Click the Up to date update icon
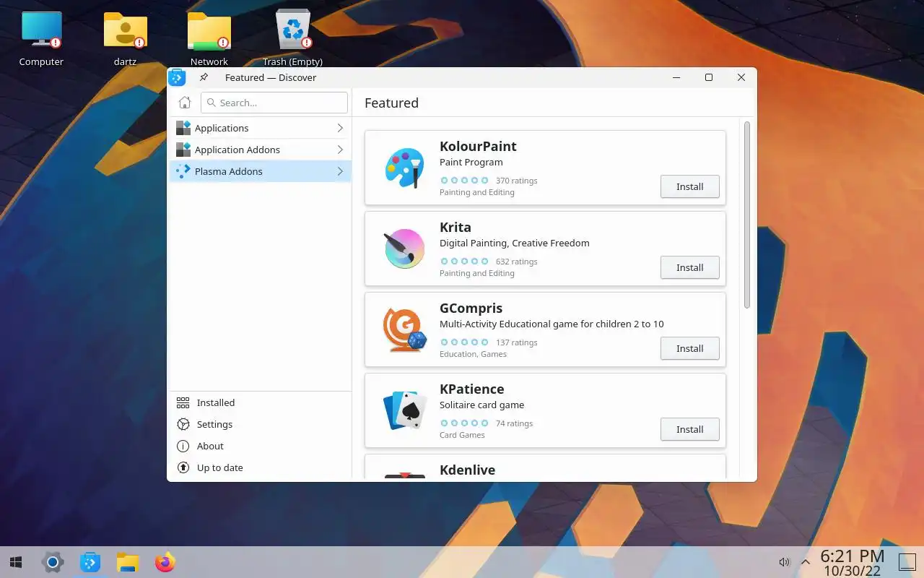The width and height of the screenshot is (924, 578). coord(183,467)
